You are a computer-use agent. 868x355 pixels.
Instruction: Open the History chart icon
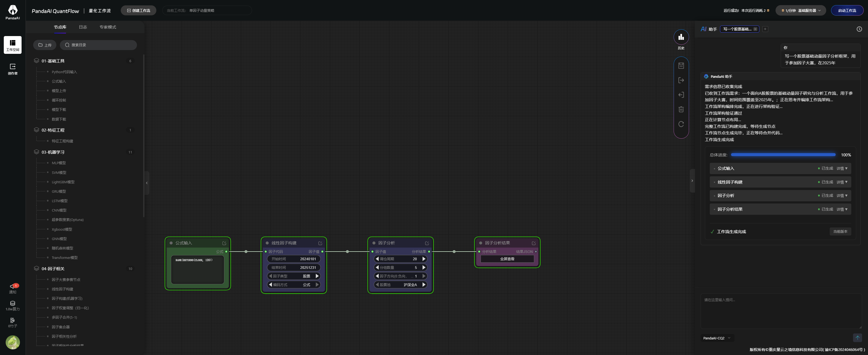[x=681, y=37]
